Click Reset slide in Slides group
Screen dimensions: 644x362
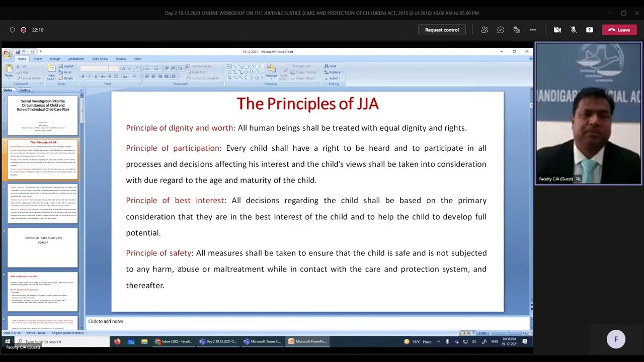tap(65, 72)
